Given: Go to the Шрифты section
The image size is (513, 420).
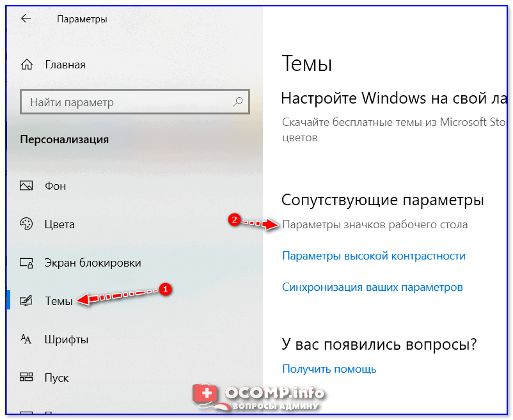Looking at the screenshot, I should [67, 339].
